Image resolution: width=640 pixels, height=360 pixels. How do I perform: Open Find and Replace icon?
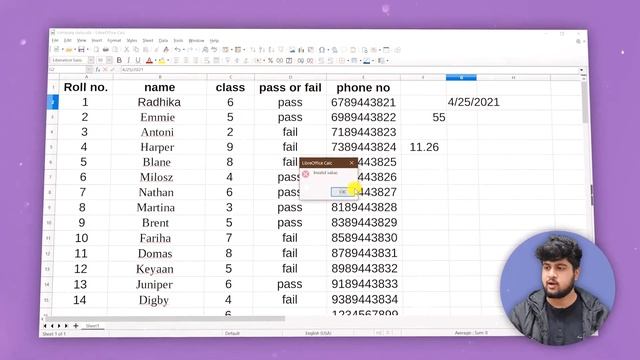pyautogui.click(x=205, y=50)
